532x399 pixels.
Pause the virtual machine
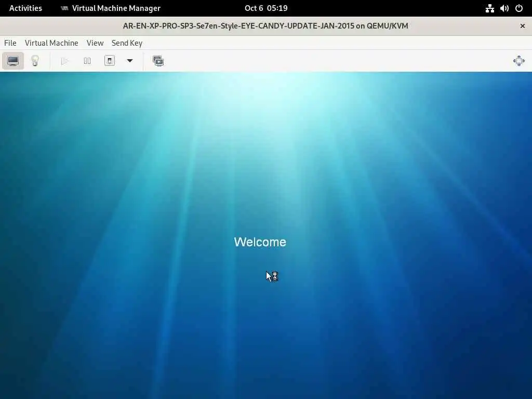click(x=87, y=61)
